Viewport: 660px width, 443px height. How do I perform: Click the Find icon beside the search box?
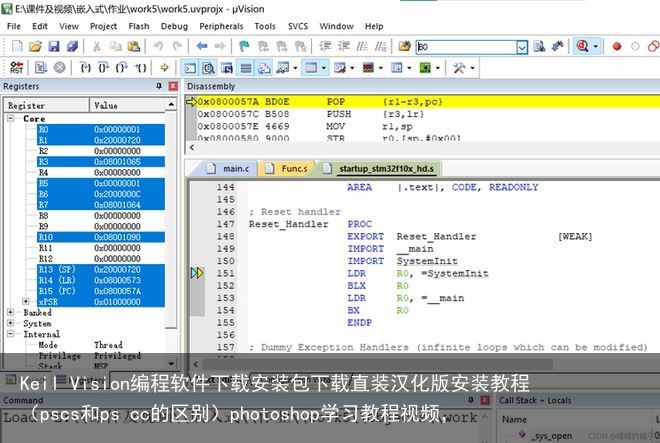tap(539, 46)
